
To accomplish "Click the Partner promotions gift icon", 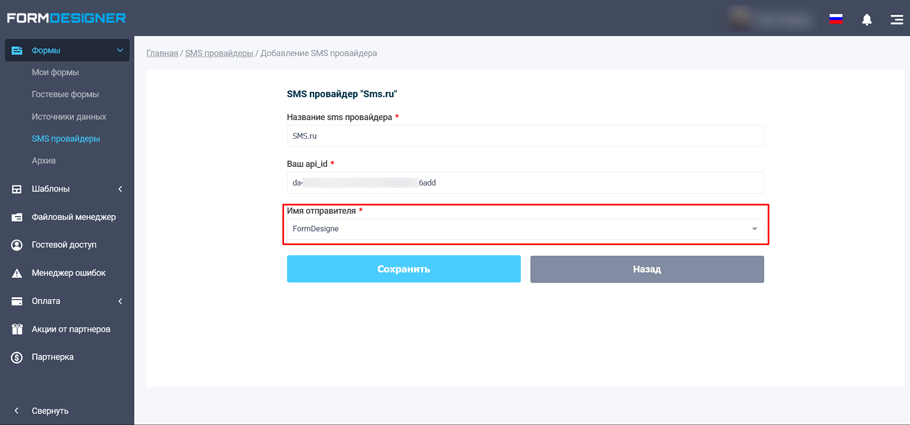I will tap(17, 329).
